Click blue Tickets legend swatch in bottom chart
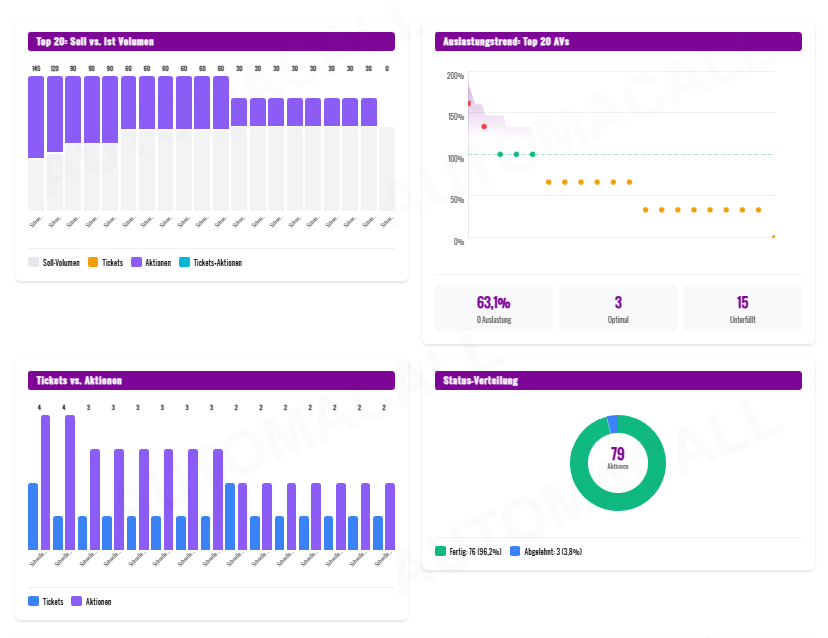 tap(34, 602)
